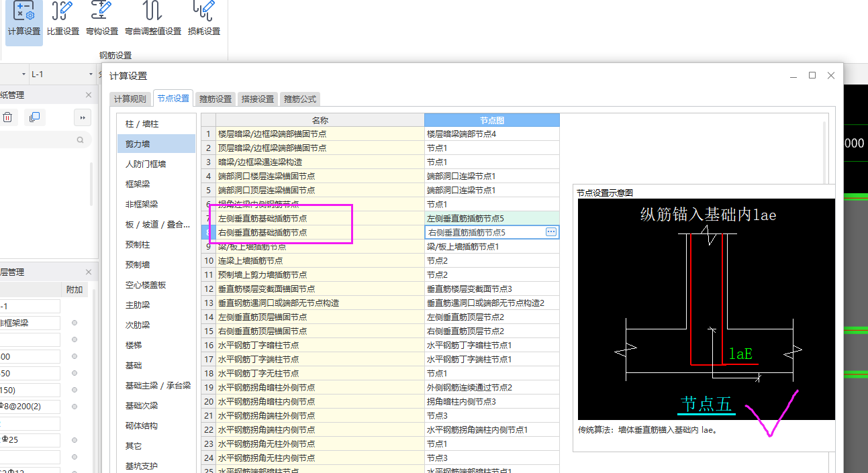Click cell 左侧垂直筋插筋节点5
Screen dimensions: 868x473
pos(492,219)
